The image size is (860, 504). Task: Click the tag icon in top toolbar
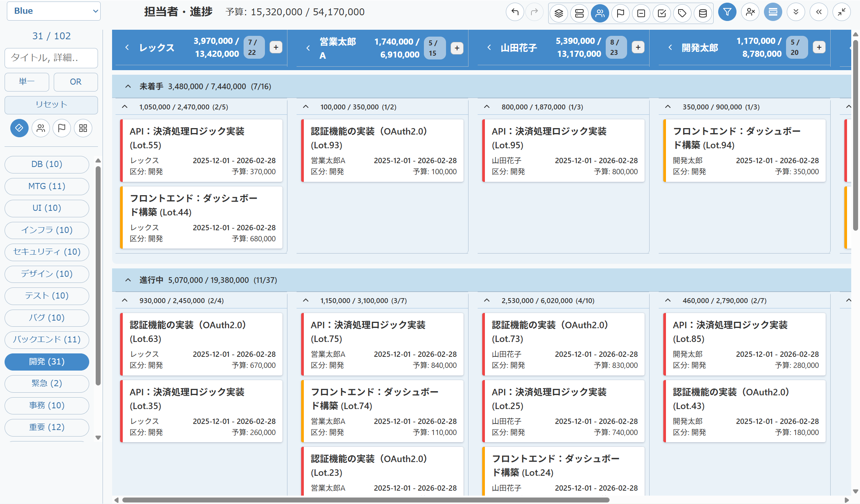coord(682,13)
